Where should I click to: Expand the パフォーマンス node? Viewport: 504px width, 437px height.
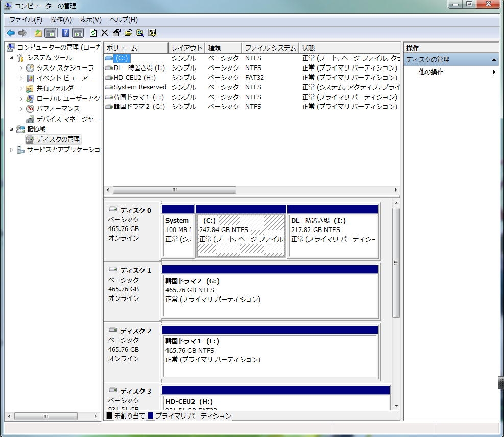point(21,109)
